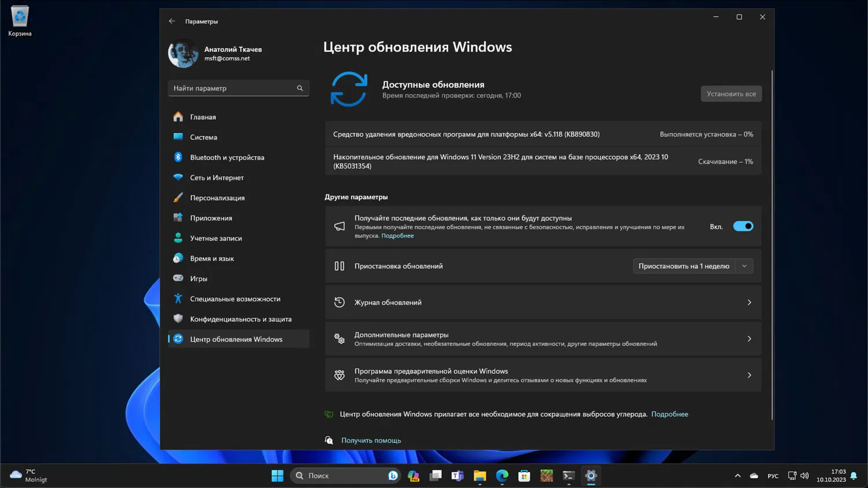Open File Explorer from the taskbar

[480, 476]
